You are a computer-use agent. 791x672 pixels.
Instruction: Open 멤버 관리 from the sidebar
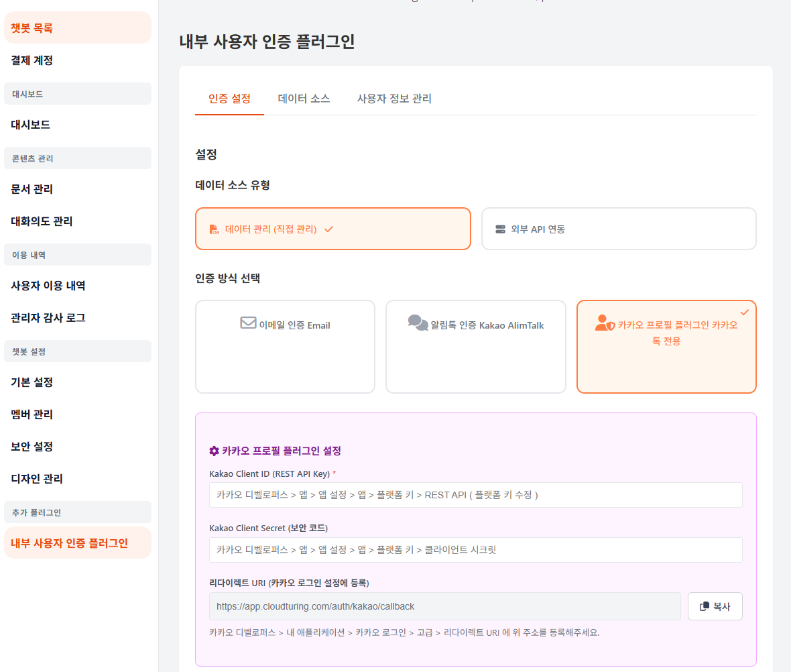click(x=78, y=414)
